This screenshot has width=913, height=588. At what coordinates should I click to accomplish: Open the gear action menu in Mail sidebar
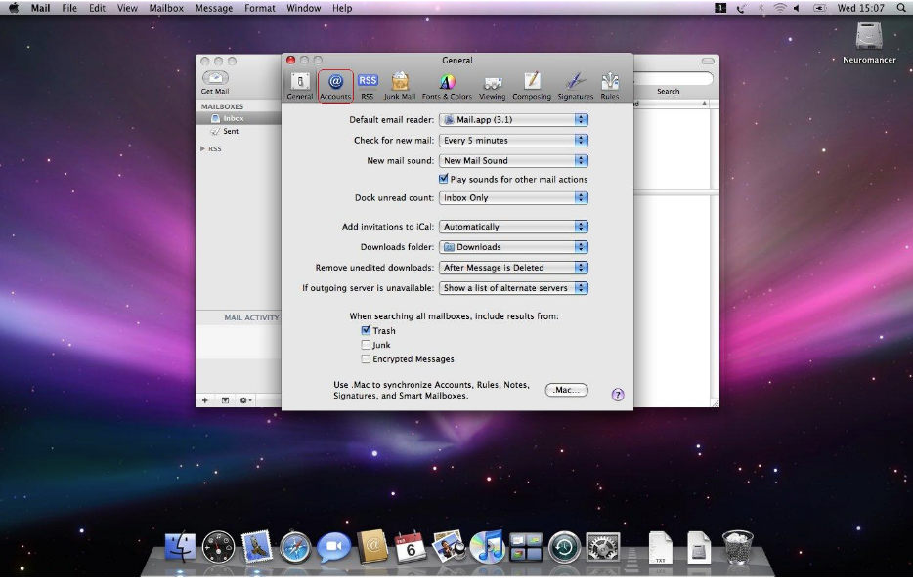pos(245,400)
